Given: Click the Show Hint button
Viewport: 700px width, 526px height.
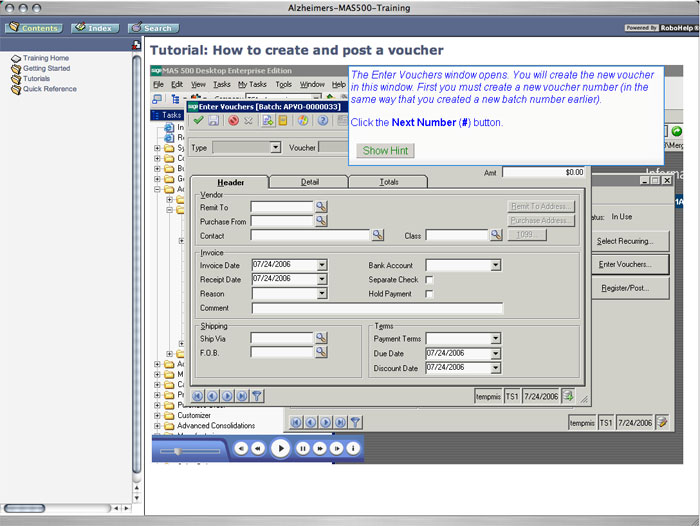Looking at the screenshot, I should pos(386,151).
